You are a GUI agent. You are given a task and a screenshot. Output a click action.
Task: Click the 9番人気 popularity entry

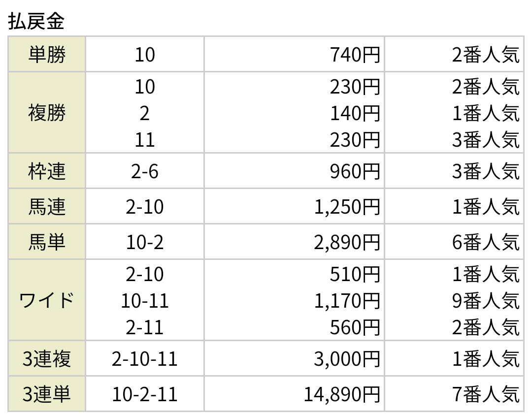click(x=486, y=301)
